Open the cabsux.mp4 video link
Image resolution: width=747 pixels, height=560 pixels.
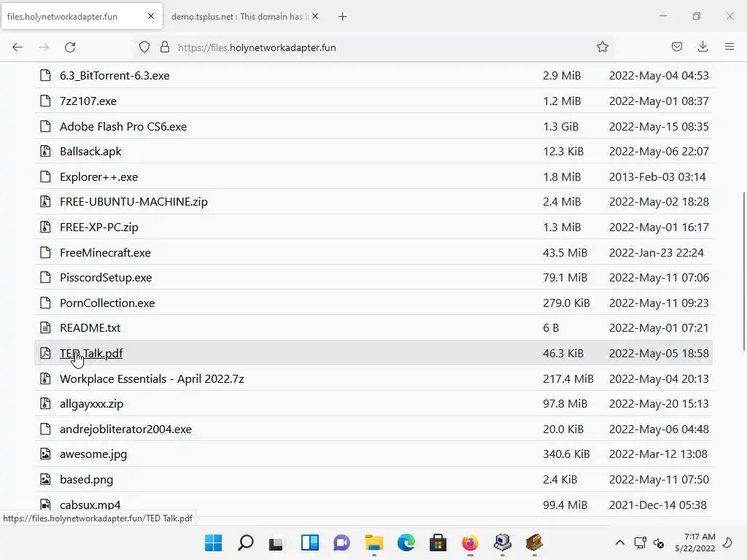[x=90, y=505]
